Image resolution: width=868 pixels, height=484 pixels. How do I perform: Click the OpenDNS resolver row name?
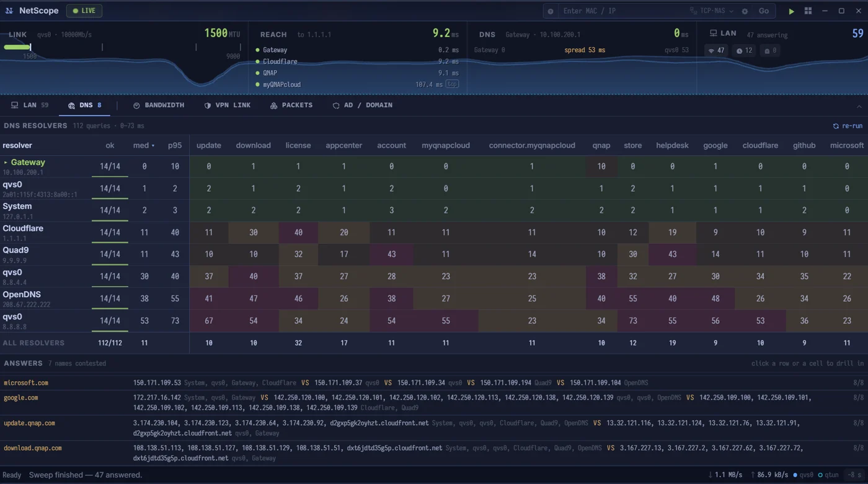[22, 294]
